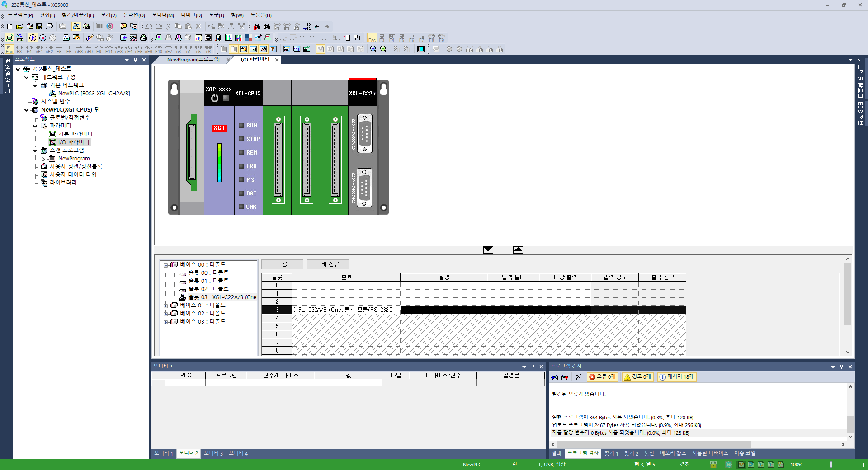
Task: Toggle the status bar 'Vc' view mode
Action: pyautogui.click(x=781, y=465)
